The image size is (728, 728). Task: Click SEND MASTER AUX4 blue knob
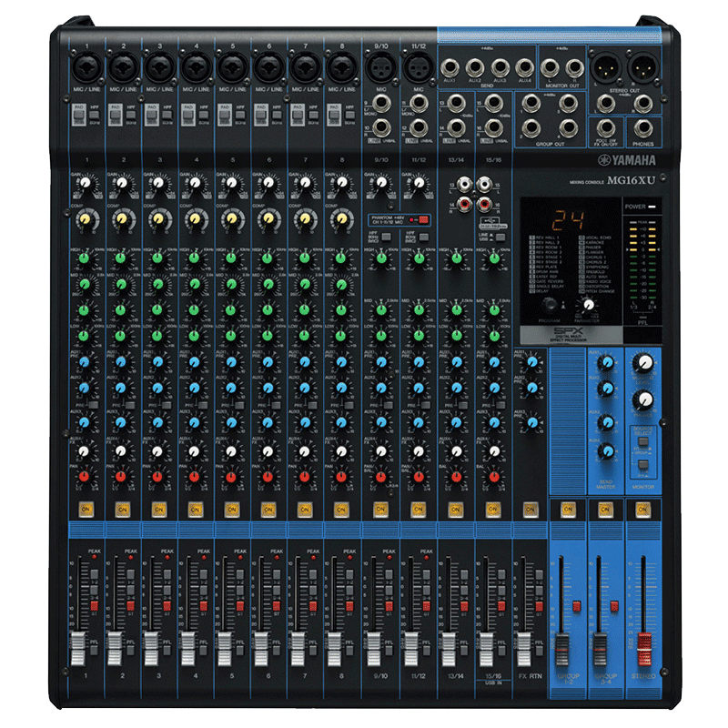(x=605, y=450)
